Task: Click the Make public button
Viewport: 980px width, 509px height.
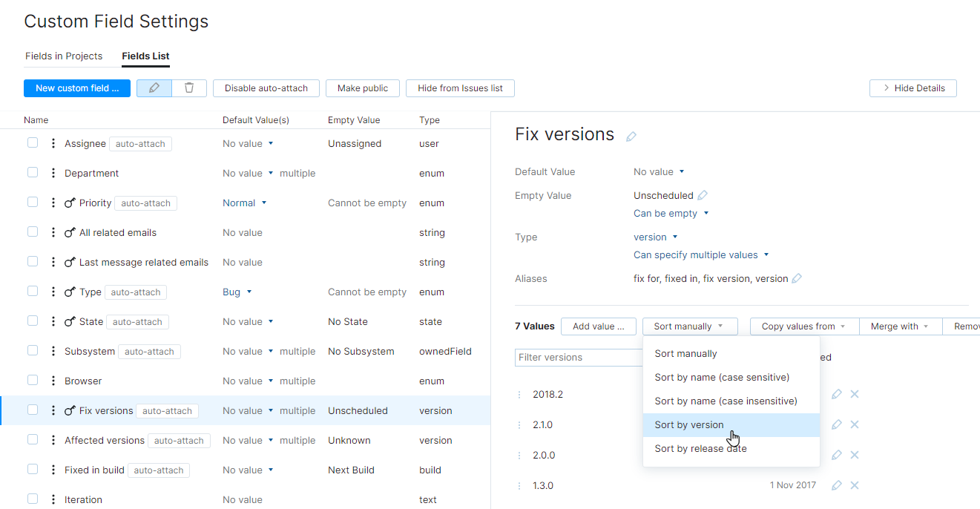Action: pyautogui.click(x=362, y=88)
